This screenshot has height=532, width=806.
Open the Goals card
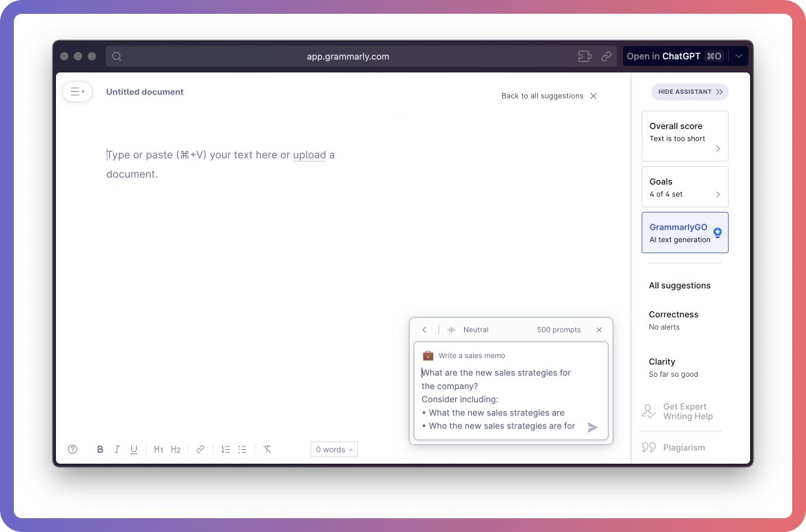pyautogui.click(x=684, y=187)
